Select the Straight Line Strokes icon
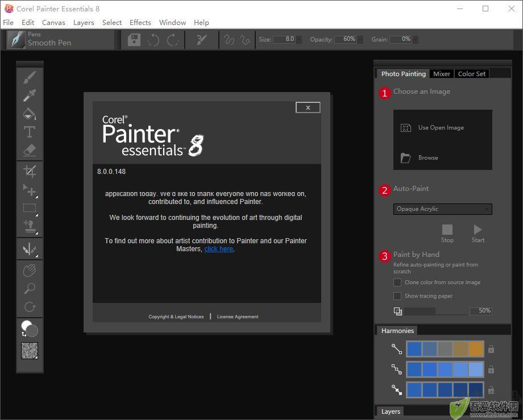The width and height of the screenshot is (523, 420). click(x=245, y=40)
